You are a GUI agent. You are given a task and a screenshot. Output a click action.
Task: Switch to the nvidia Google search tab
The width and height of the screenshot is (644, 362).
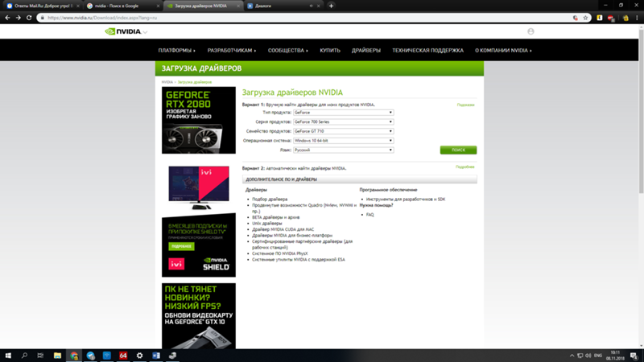coord(122,6)
